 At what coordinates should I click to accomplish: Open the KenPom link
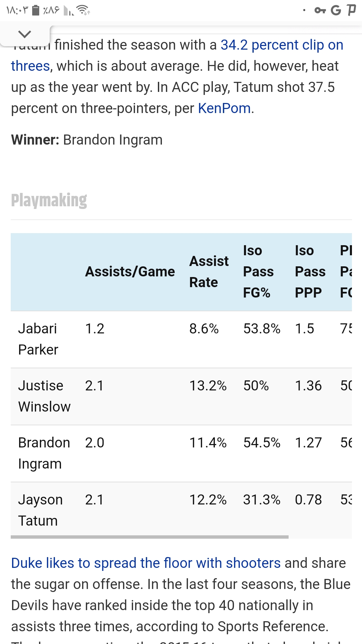click(x=224, y=108)
